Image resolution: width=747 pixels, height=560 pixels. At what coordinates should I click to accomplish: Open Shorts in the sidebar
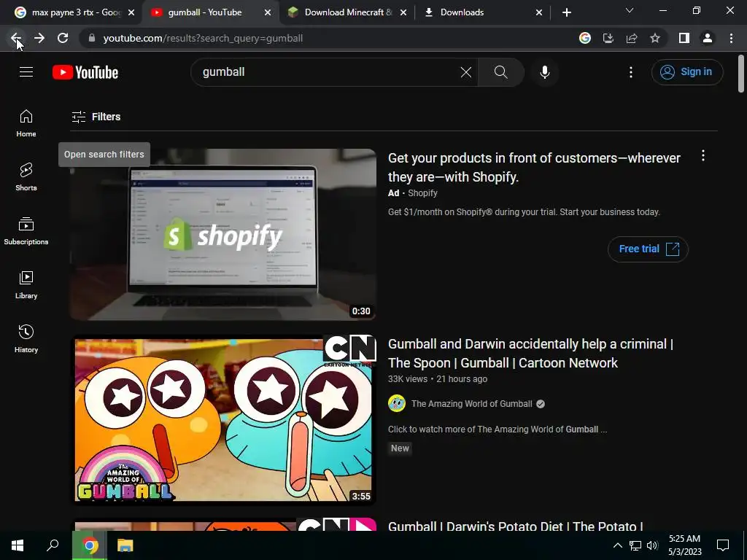(26, 177)
